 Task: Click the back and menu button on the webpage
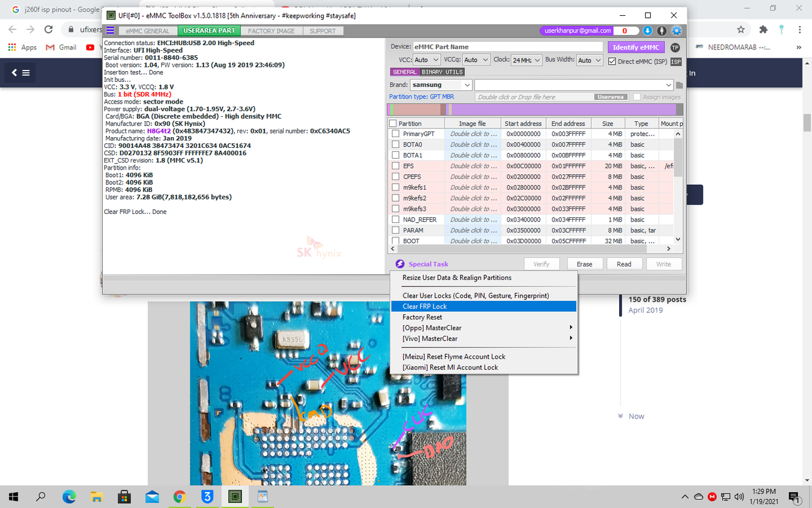pos(20,72)
